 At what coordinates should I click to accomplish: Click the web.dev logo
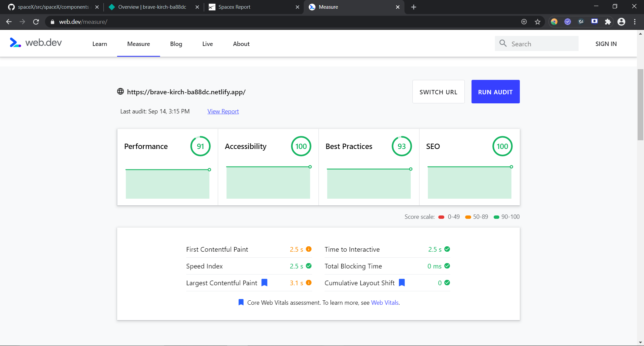click(36, 43)
